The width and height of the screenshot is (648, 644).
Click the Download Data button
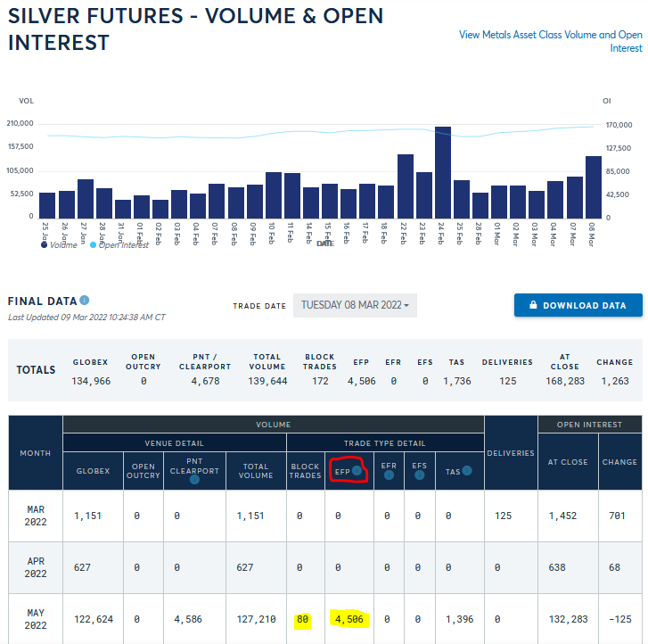(x=578, y=305)
